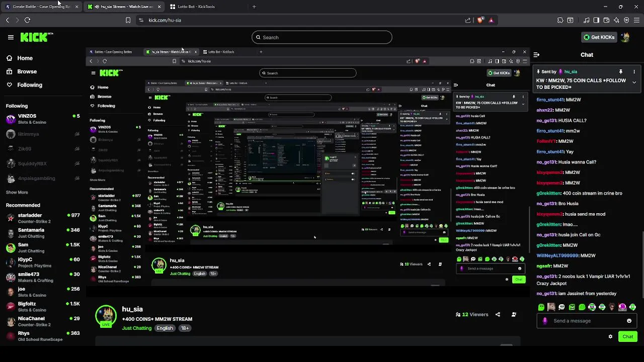The width and height of the screenshot is (644, 362).
Task: Go back using the browser back arrow
Action: pos(8,20)
